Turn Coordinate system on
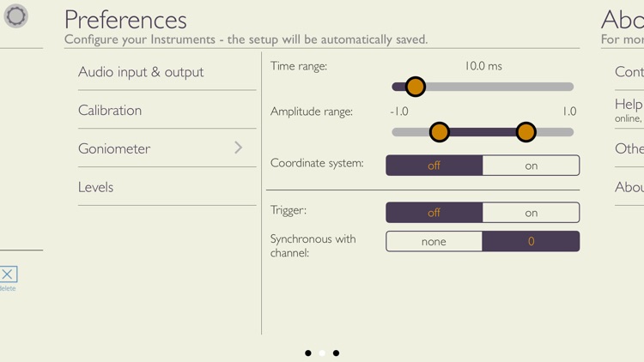Image resolution: width=644 pixels, height=362 pixels. pyautogui.click(x=531, y=166)
